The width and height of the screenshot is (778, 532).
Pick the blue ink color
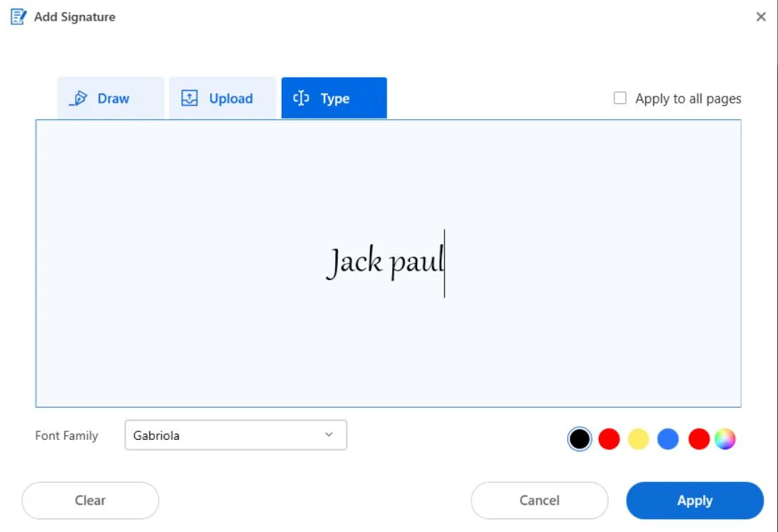click(x=667, y=438)
